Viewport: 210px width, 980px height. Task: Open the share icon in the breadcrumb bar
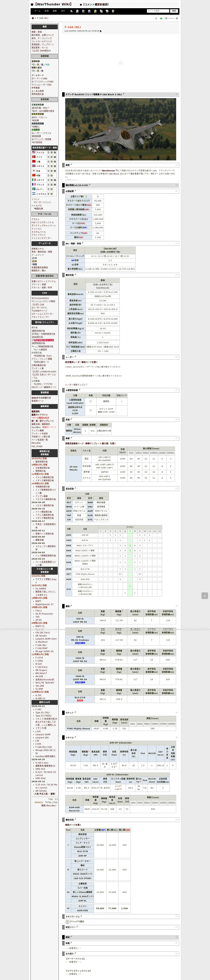(156, 18)
